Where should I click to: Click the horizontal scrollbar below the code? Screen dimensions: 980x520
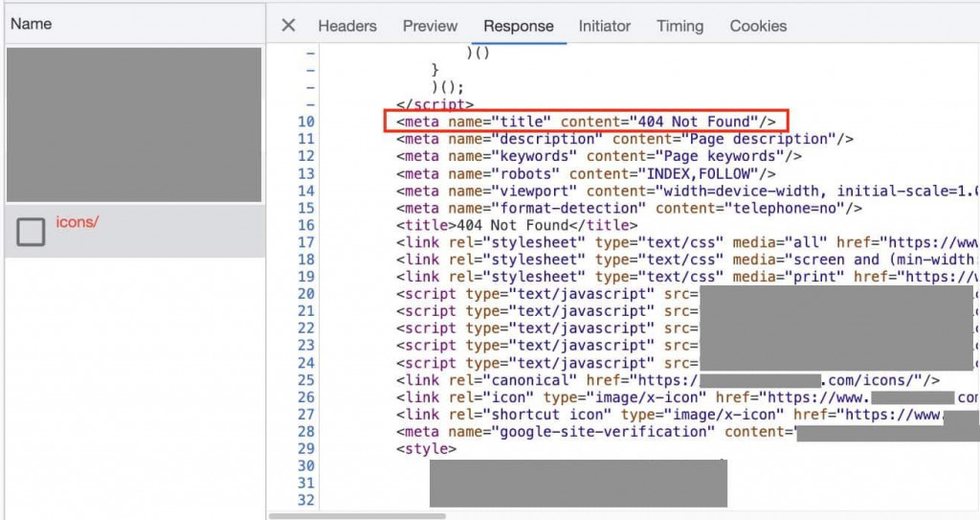pyautogui.click(x=357, y=516)
